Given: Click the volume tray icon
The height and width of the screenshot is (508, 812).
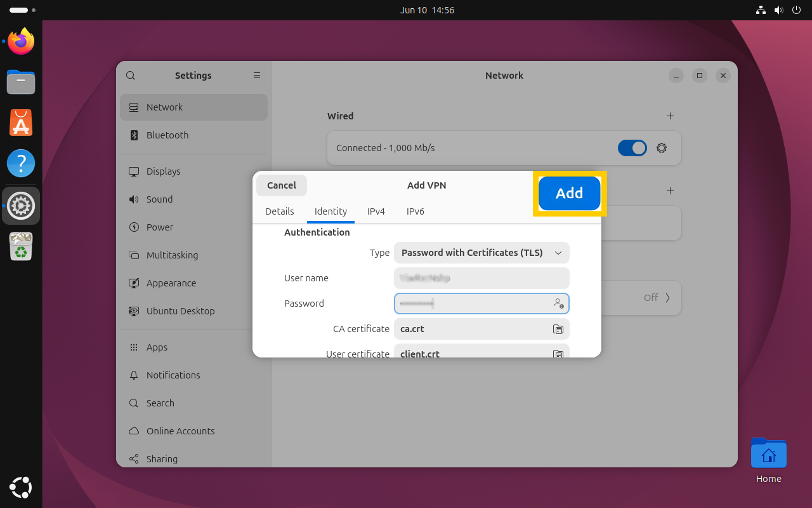Looking at the screenshot, I should point(779,10).
